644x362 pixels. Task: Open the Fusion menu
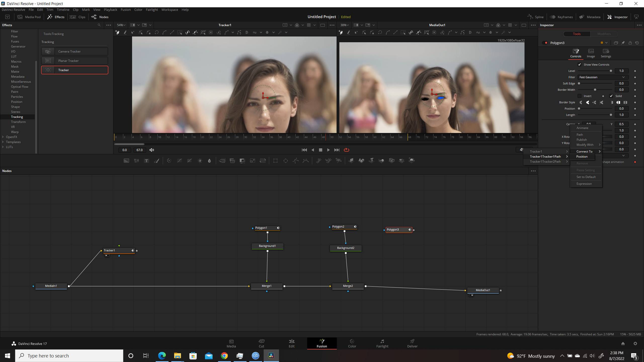coord(126,10)
